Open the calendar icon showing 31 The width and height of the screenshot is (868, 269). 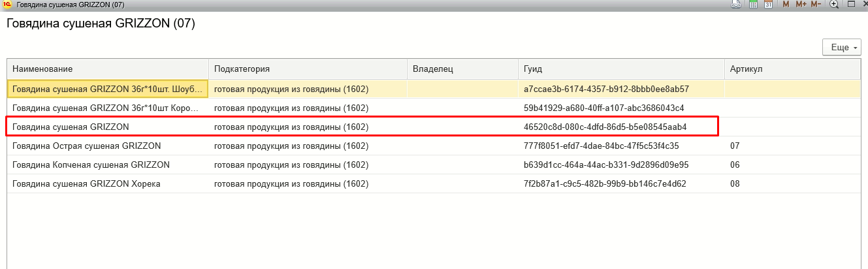[768, 5]
